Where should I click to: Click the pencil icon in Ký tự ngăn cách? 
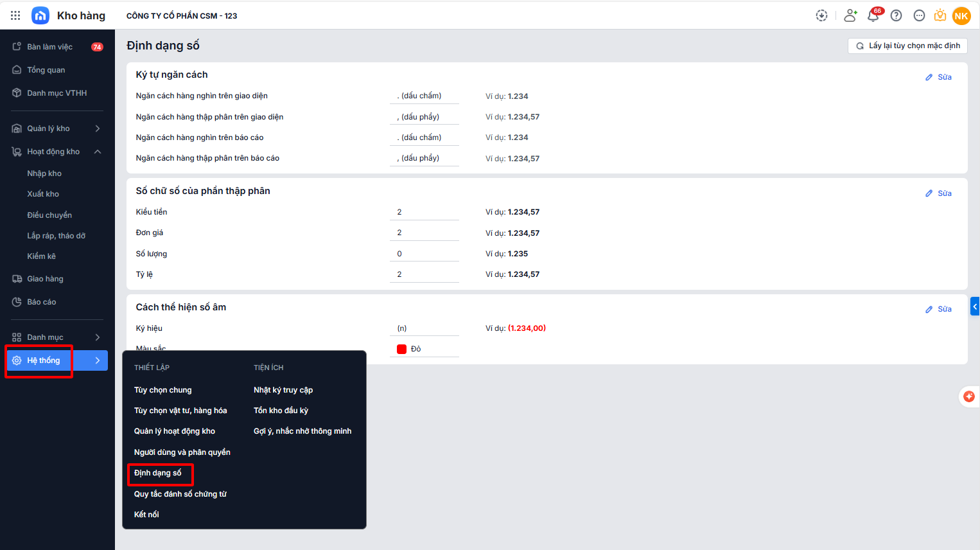click(929, 77)
